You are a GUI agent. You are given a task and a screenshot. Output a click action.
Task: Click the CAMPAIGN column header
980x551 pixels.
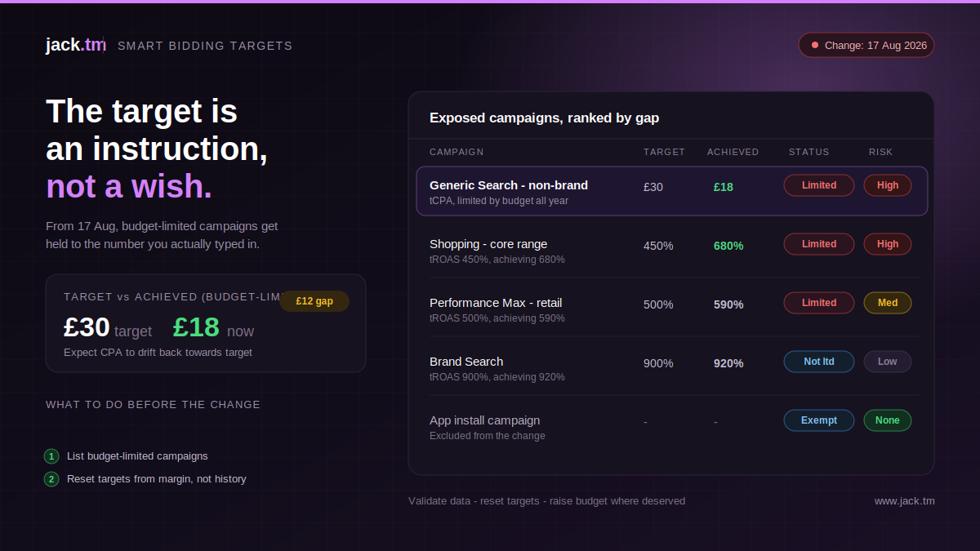(457, 152)
